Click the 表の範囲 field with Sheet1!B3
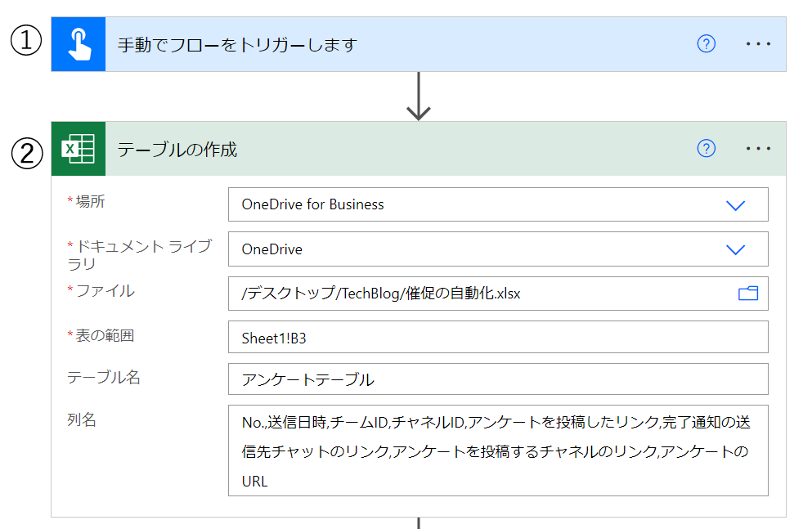The image size is (812, 529). coord(498,337)
